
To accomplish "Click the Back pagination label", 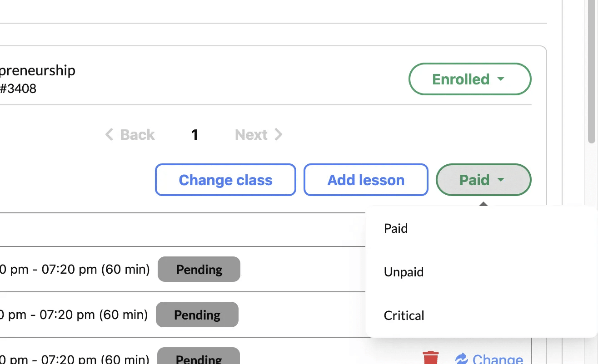I will point(137,134).
